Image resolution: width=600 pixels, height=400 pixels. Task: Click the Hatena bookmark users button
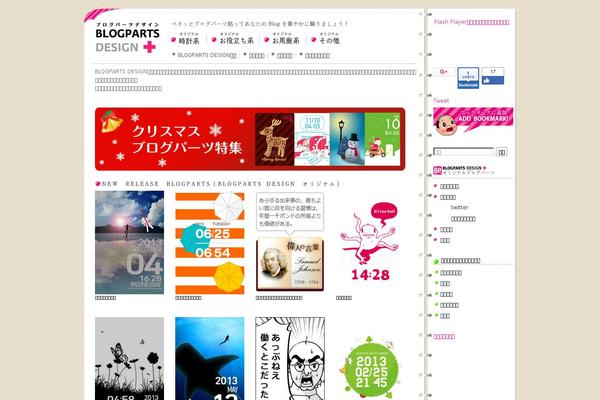click(x=468, y=78)
